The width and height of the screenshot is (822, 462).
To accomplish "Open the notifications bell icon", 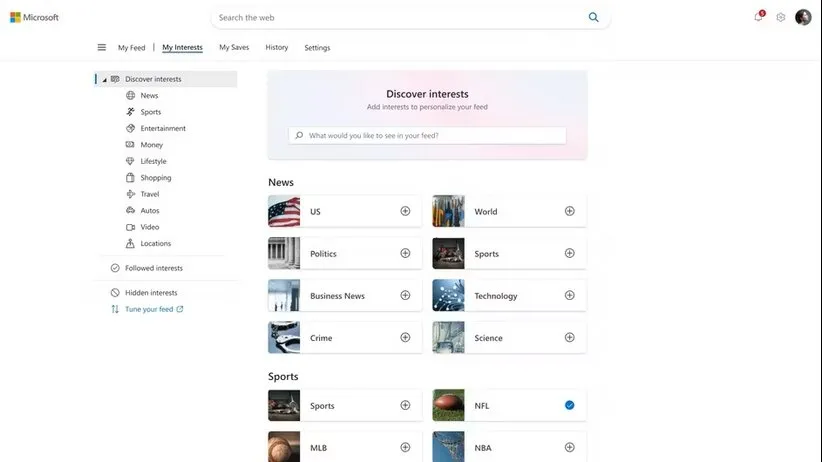I will (758, 17).
